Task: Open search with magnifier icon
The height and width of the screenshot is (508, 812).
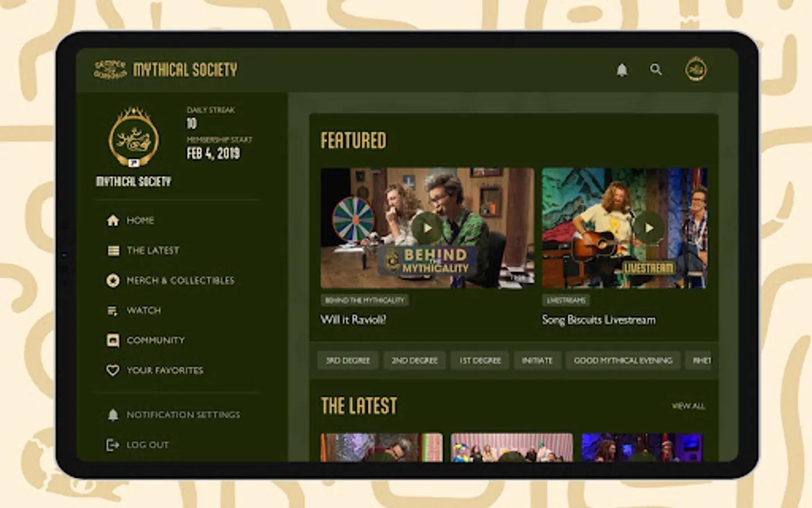Action: point(656,69)
